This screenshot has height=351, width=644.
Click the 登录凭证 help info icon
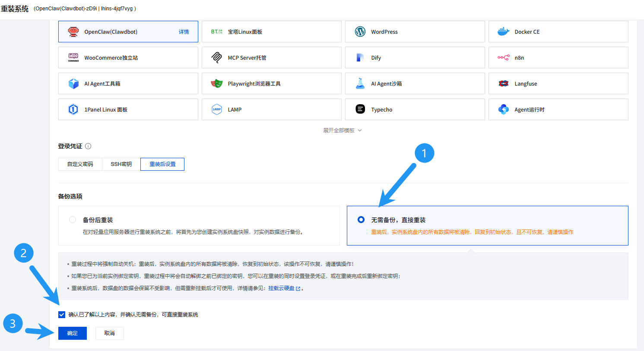pyautogui.click(x=88, y=146)
